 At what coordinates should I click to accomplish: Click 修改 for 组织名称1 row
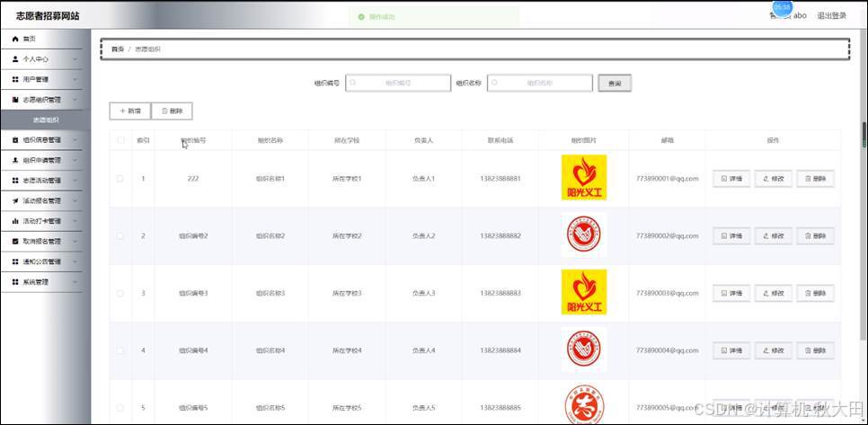tap(774, 179)
